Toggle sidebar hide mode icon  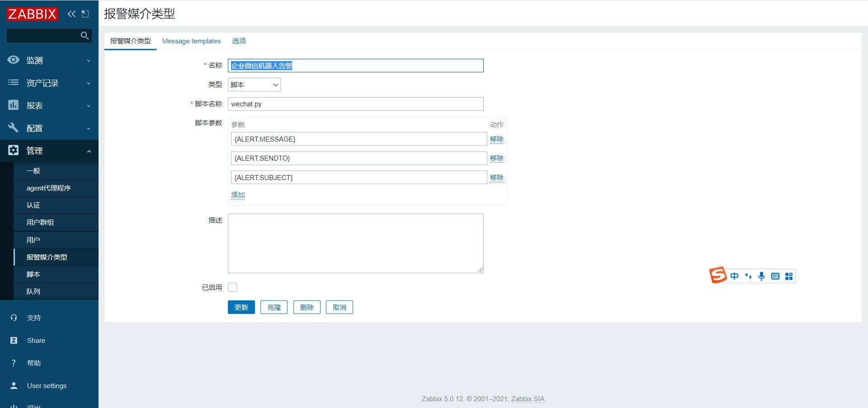tap(85, 14)
